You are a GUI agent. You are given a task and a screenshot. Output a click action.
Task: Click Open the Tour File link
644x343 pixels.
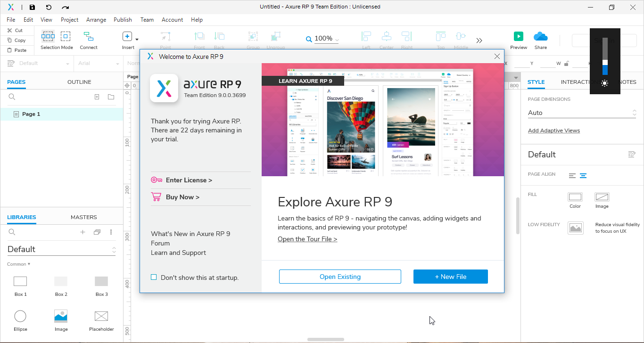pos(307,239)
